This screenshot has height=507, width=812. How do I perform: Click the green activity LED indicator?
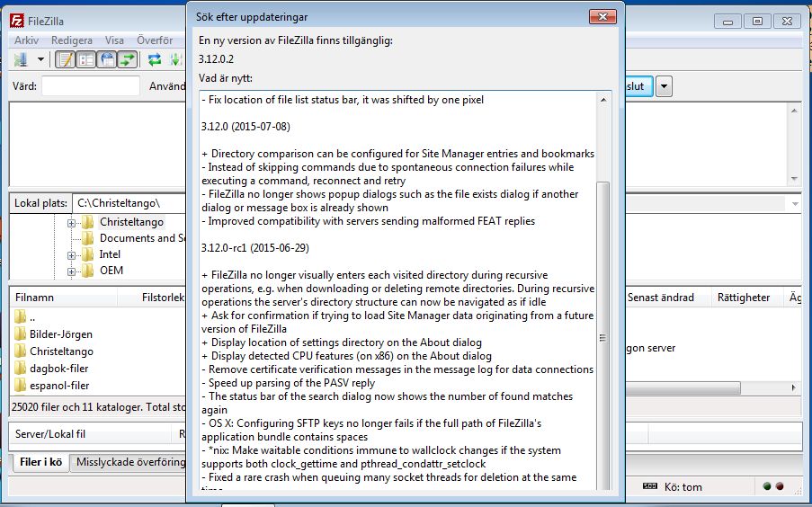[767, 486]
